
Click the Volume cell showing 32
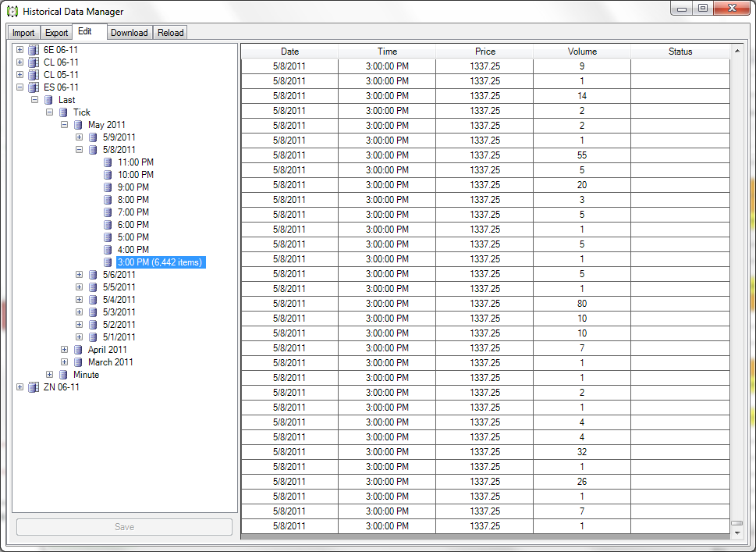coord(582,452)
